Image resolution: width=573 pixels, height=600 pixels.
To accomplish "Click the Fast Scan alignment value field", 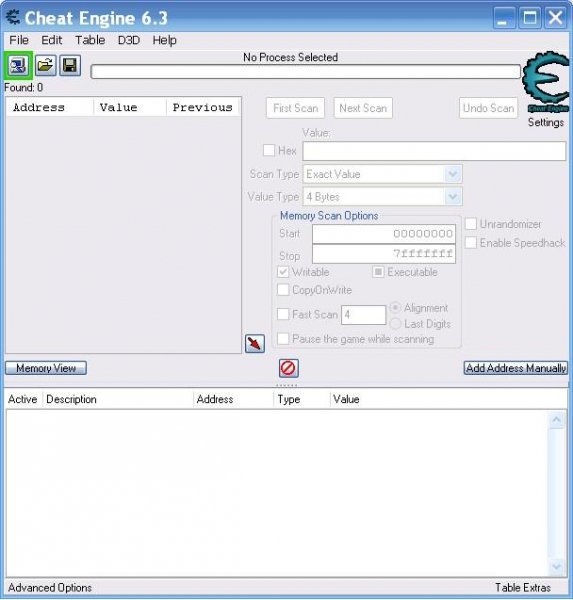I will 363,315.
